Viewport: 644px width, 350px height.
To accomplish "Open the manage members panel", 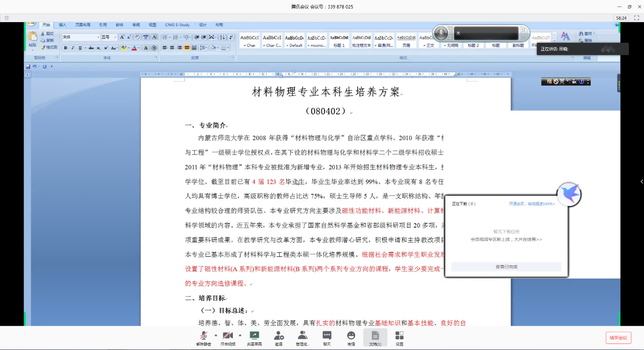I will (302, 337).
